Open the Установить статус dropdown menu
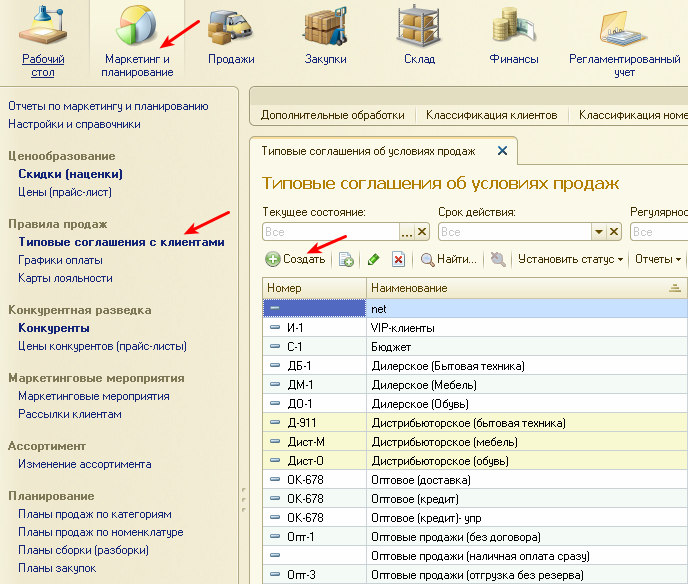 pos(571,260)
